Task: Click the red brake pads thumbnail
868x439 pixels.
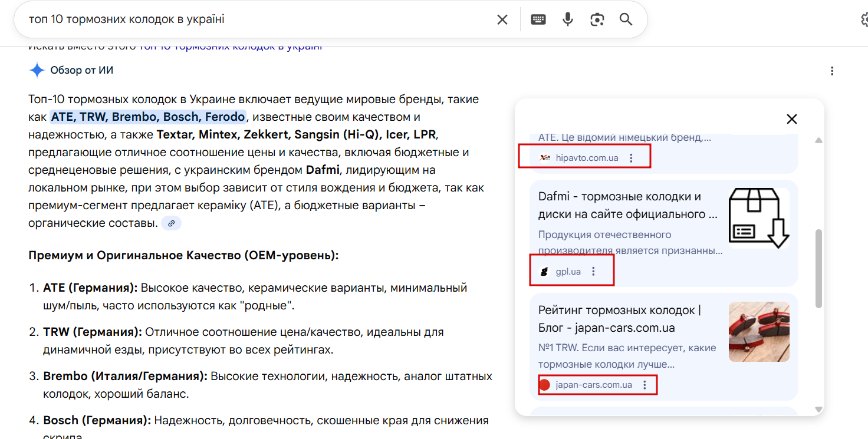Action: [758, 332]
